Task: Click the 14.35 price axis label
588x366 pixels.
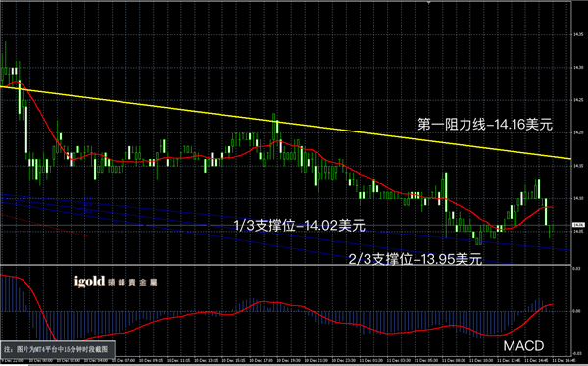Action: pos(578,34)
